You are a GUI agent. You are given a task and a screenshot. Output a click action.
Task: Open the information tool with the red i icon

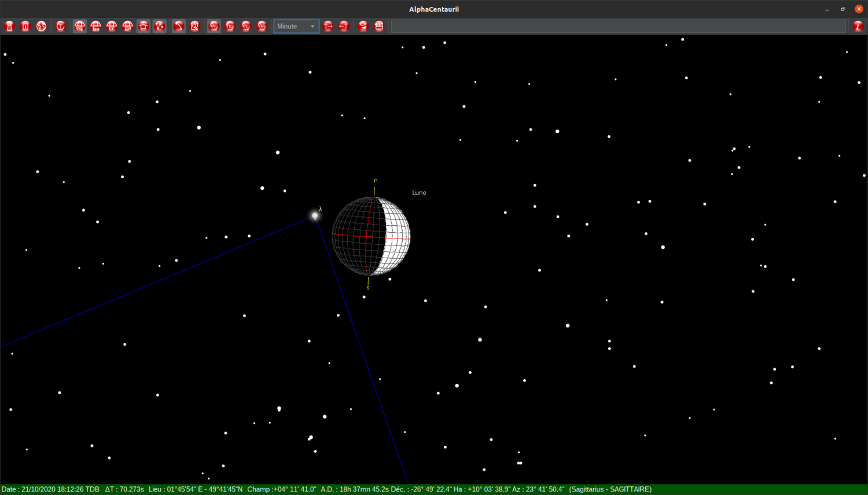click(859, 25)
